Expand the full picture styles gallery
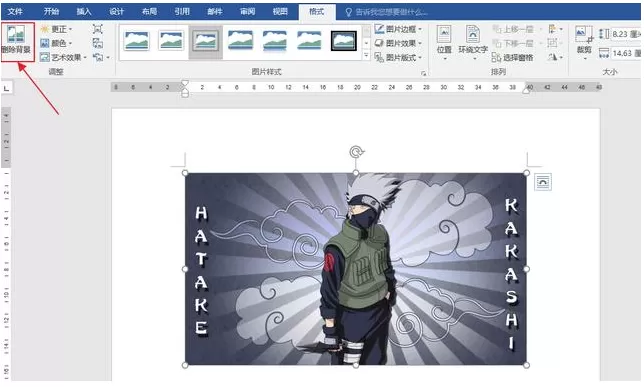The width and height of the screenshot is (644, 387). point(366,55)
